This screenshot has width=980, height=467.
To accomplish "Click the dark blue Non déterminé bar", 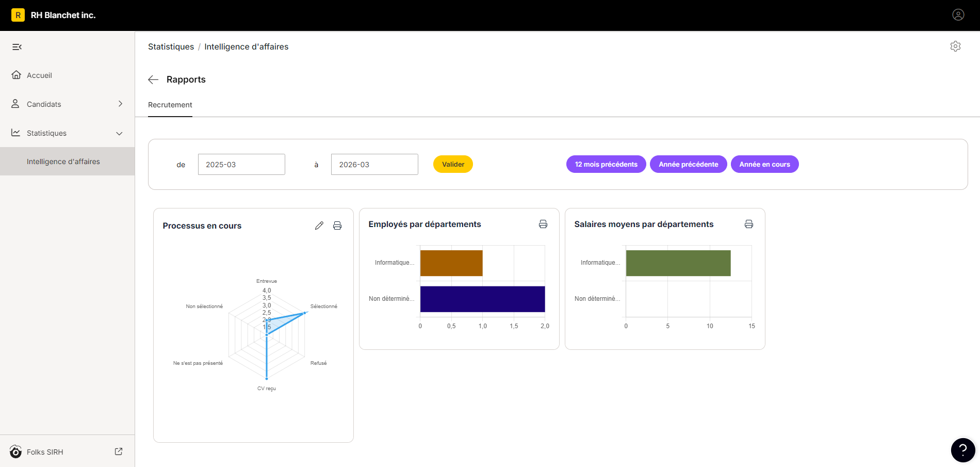I will click(482, 299).
